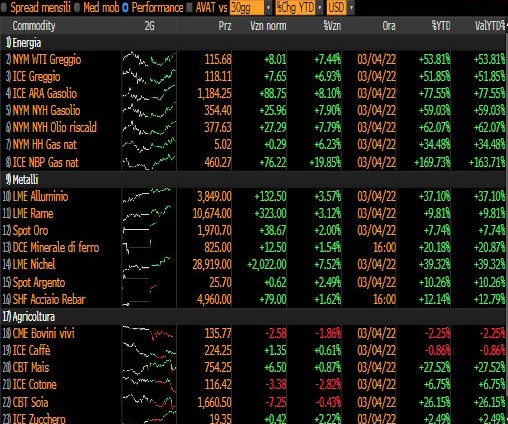Open the SHF Acciaio Rebar row
Image resolution: width=508 pixels, height=424 pixels.
point(254,299)
